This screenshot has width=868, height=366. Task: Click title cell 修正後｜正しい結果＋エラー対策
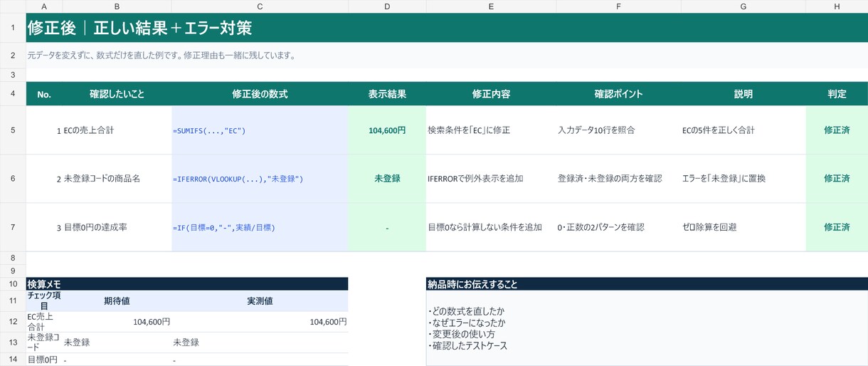point(447,28)
